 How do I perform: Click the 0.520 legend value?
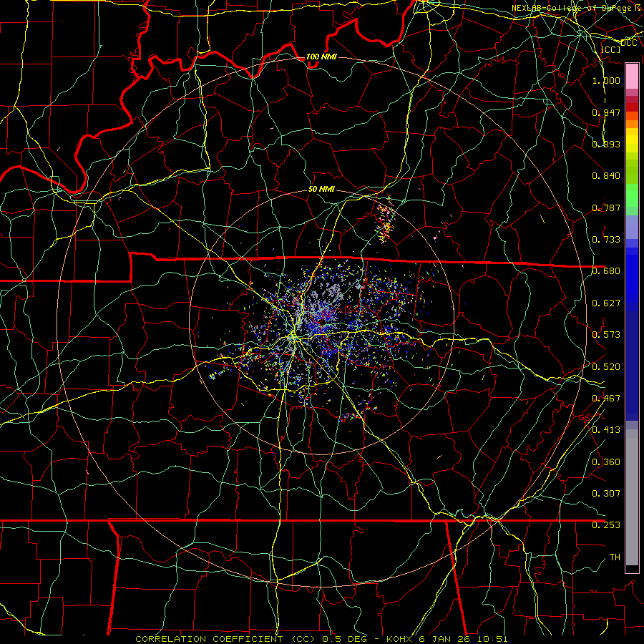point(606,367)
